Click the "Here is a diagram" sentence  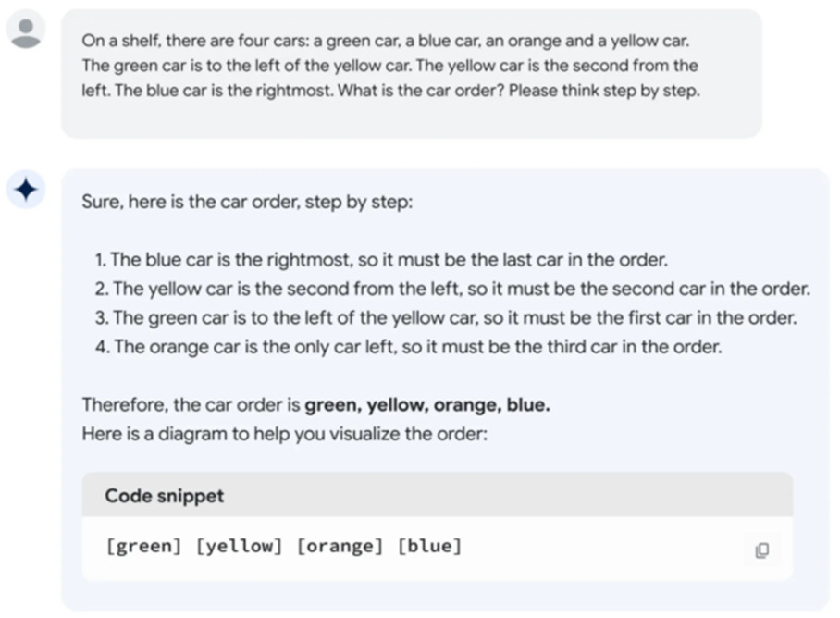point(284,432)
